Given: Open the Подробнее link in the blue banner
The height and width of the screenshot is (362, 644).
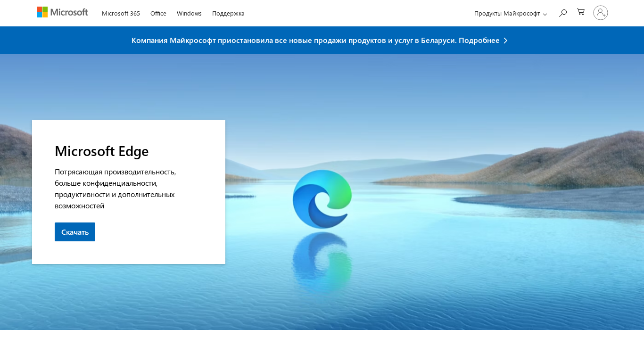Looking at the screenshot, I should tap(479, 40).
